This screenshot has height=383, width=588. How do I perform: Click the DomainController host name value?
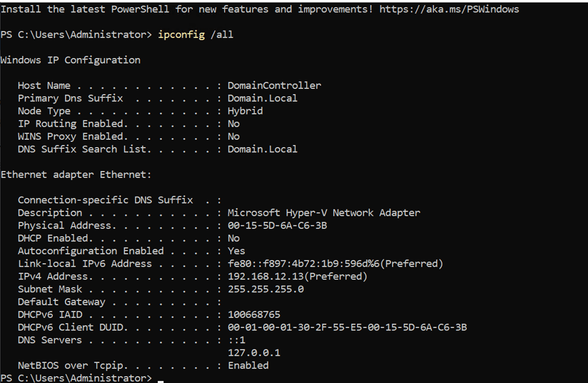coord(274,85)
